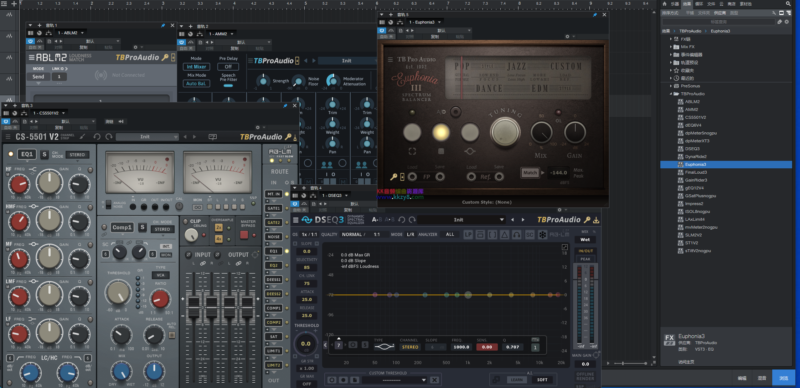Switch to the 循环 browser tab
The image size is (800, 388).
(x=699, y=4)
